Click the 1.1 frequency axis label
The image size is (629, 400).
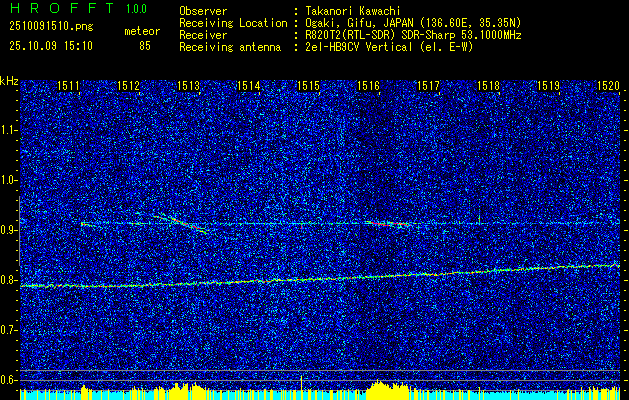point(9,130)
